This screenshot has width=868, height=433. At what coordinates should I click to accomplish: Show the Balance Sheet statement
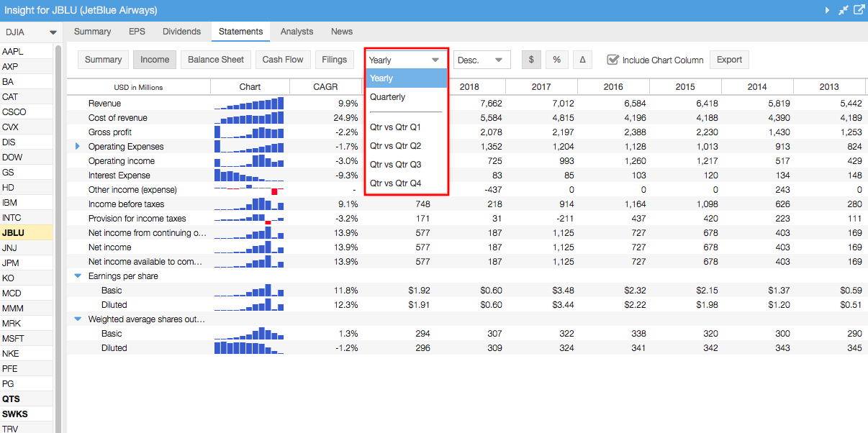(x=216, y=60)
